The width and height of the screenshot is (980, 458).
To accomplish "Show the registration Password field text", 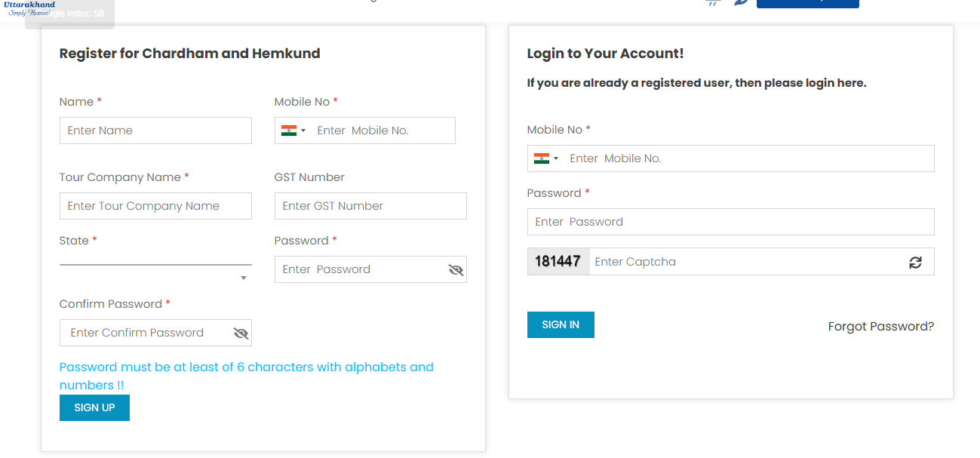I will point(456,269).
